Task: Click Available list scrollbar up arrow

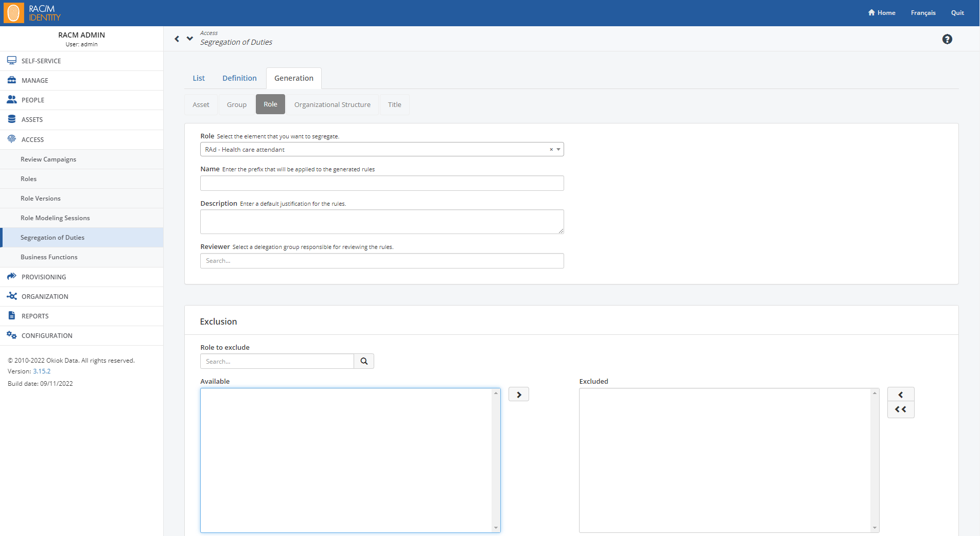Action: point(496,393)
